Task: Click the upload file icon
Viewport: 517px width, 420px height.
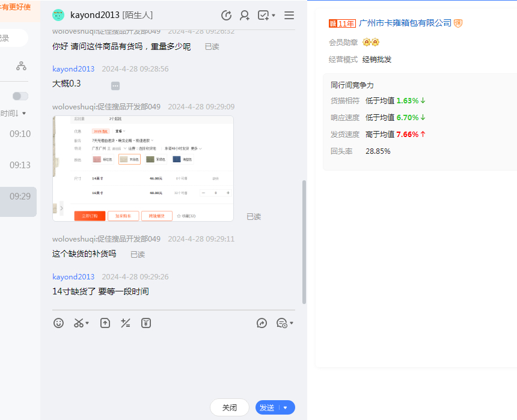Action: point(105,323)
